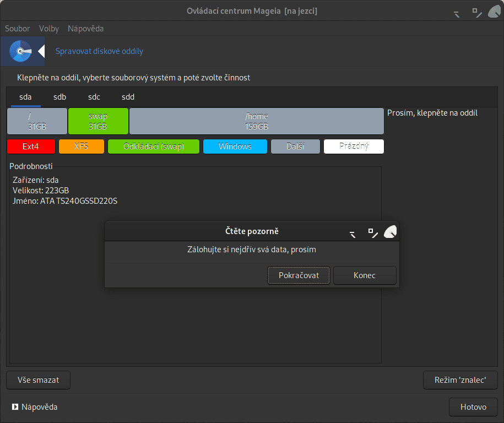Click the roll-up icon on the Čtěte pozorně dialog
This screenshot has width=504, height=423.
click(x=352, y=234)
